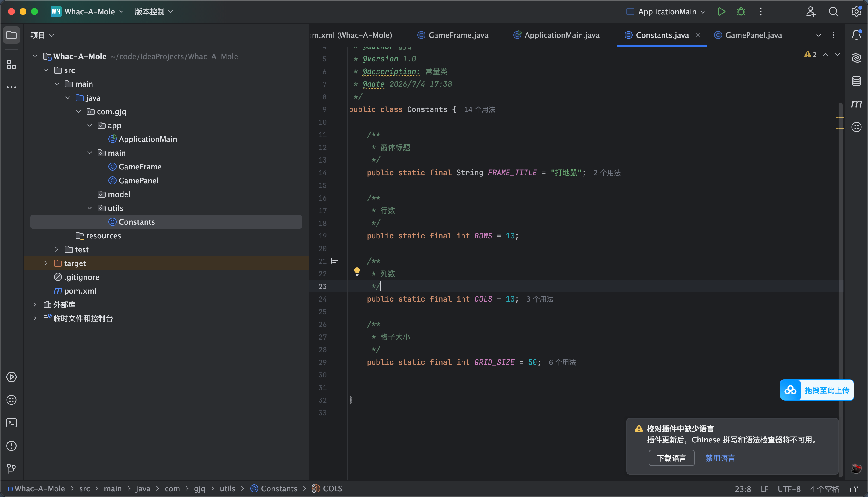Click the 禁用语言 link
The height and width of the screenshot is (497, 868).
point(720,458)
